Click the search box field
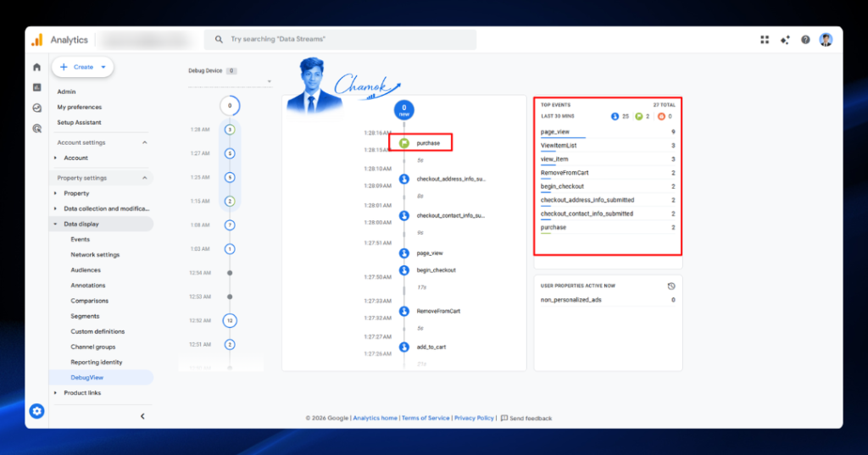 click(x=341, y=39)
